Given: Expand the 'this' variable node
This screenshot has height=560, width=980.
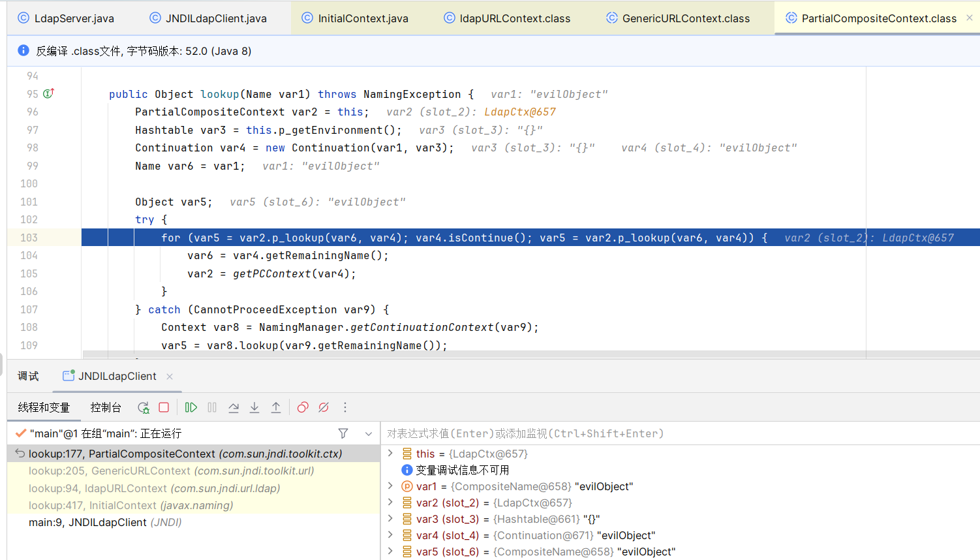Looking at the screenshot, I should 390,453.
